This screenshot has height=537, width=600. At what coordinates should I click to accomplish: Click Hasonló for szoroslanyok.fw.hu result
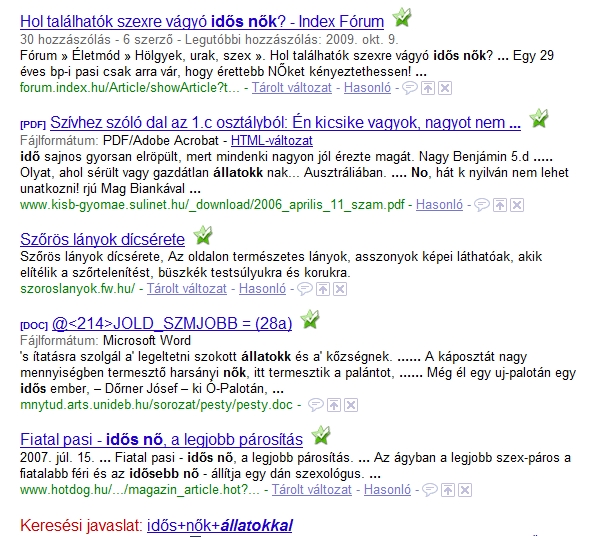tap(262, 289)
